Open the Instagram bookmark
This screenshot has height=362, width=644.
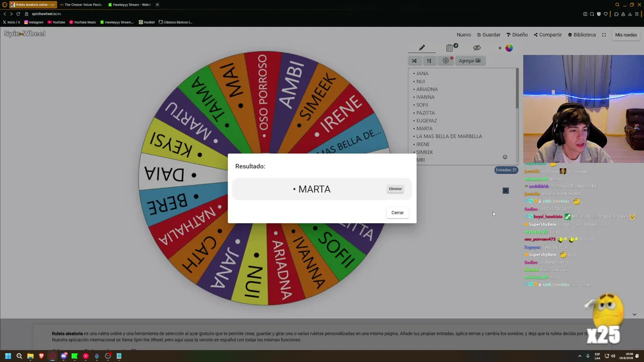point(34,22)
